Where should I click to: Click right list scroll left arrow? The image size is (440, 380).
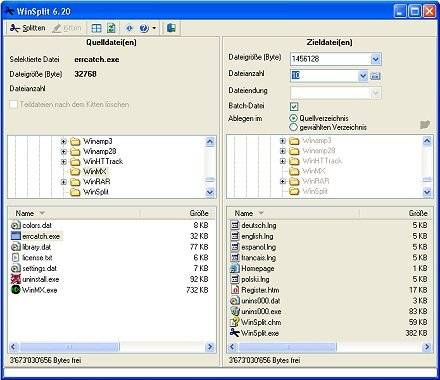pos(232,347)
